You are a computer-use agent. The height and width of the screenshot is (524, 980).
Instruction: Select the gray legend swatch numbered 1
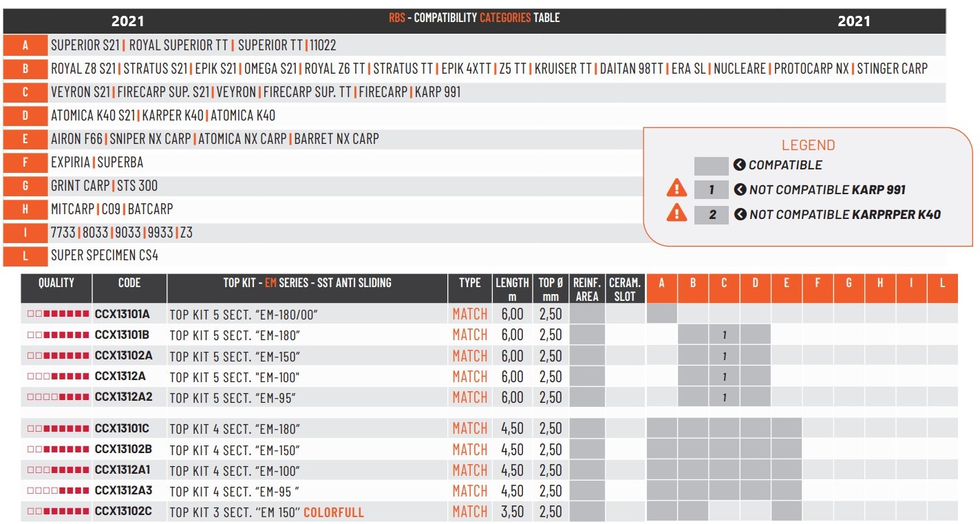(711, 190)
